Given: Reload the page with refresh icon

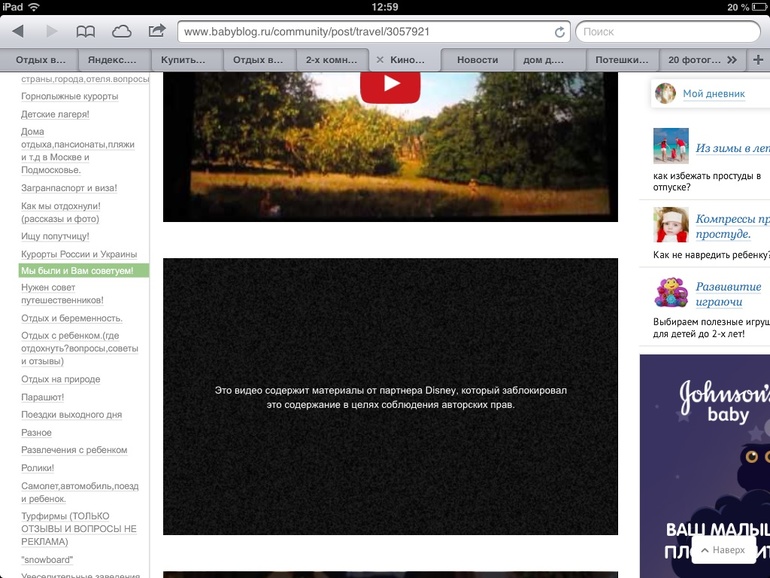Looking at the screenshot, I should coord(559,32).
